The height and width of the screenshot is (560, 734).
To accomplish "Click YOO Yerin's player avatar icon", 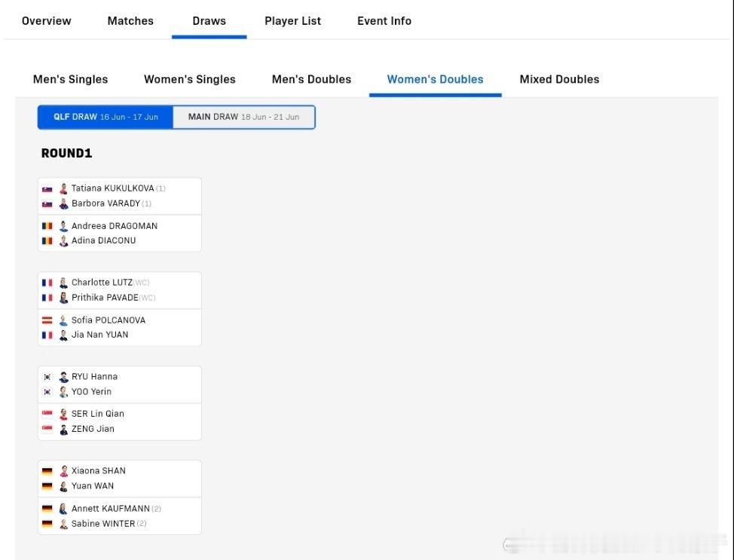I will pyautogui.click(x=63, y=392).
